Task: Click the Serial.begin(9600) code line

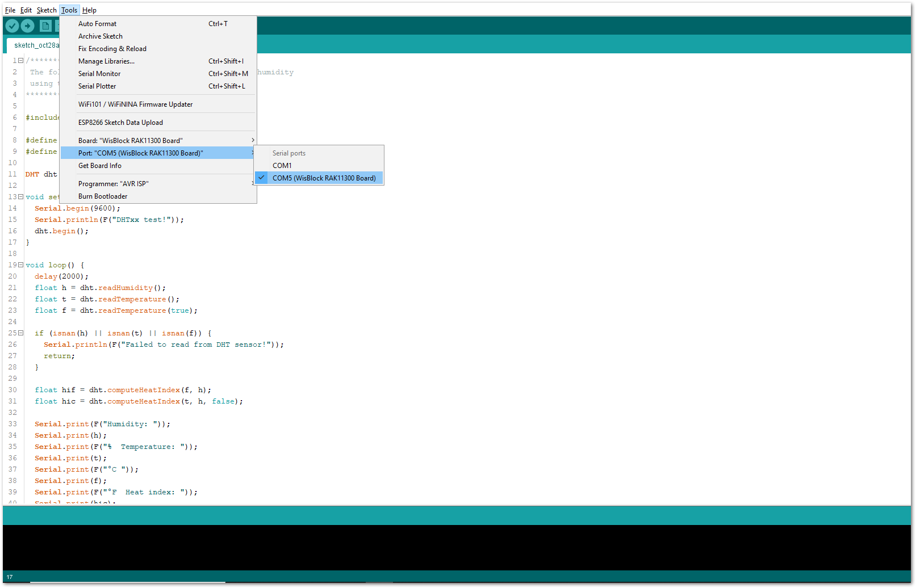Action: tap(77, 208)
